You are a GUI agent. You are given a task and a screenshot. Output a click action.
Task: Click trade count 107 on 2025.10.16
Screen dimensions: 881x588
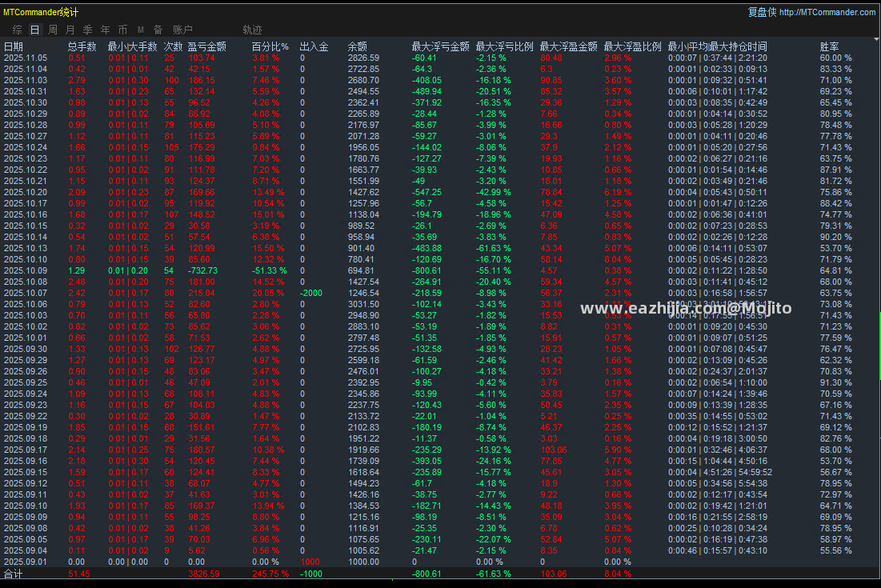171,214
